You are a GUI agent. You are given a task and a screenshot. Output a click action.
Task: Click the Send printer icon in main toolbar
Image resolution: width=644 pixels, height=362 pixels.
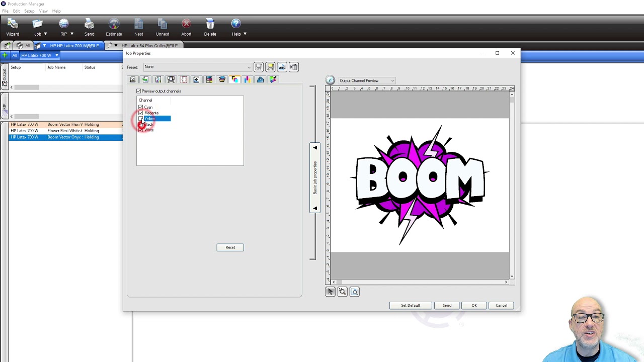tap(89, 27)
